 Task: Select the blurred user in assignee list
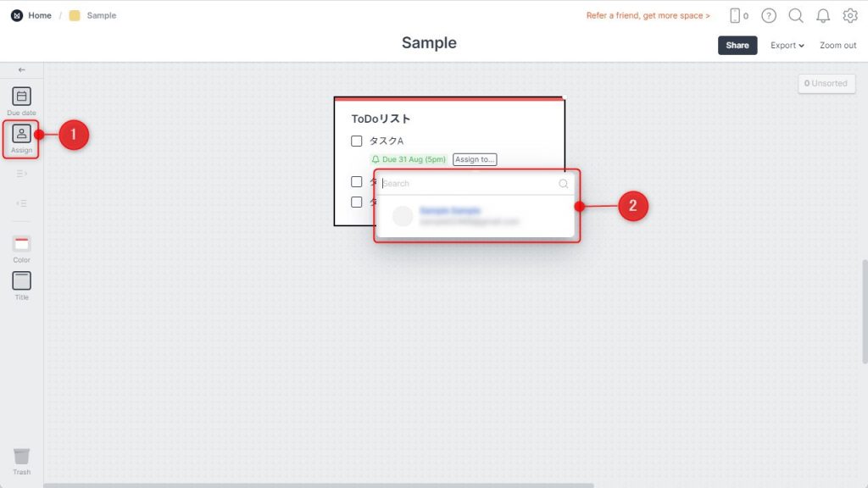[475, 216]
